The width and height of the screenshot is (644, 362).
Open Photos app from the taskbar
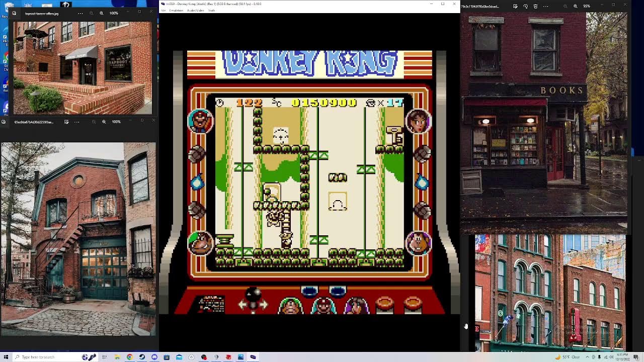coord(240,357)
